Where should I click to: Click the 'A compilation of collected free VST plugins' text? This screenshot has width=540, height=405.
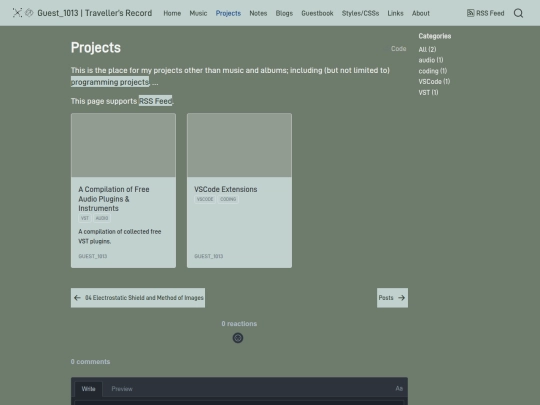coord(120,236)
